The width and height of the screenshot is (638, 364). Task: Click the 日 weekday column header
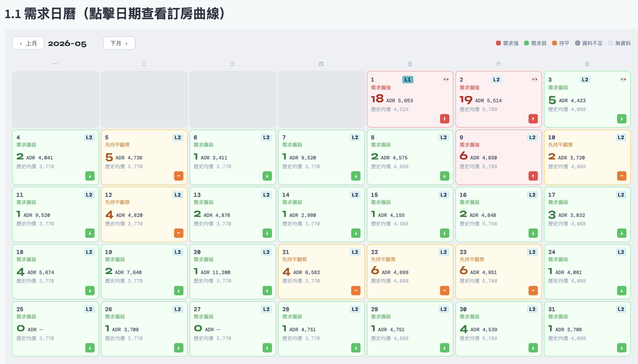(x=587, y=64)
